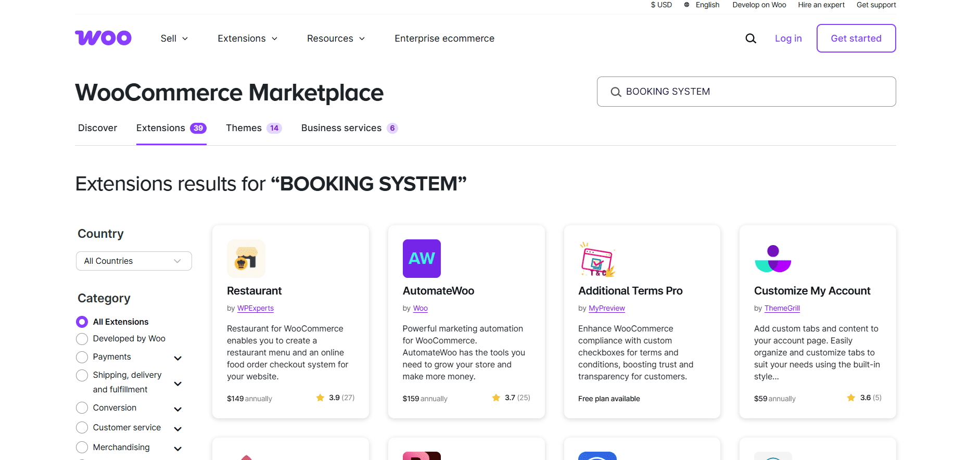Expand the Shipping, delivery and fulfillment subcategories

point(177,384)
